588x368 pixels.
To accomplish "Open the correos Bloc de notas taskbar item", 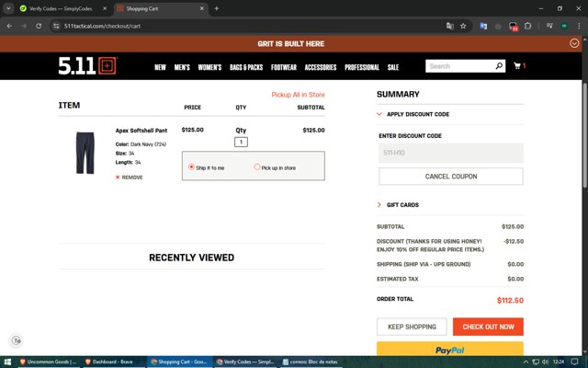I will [x=311, y=362].
